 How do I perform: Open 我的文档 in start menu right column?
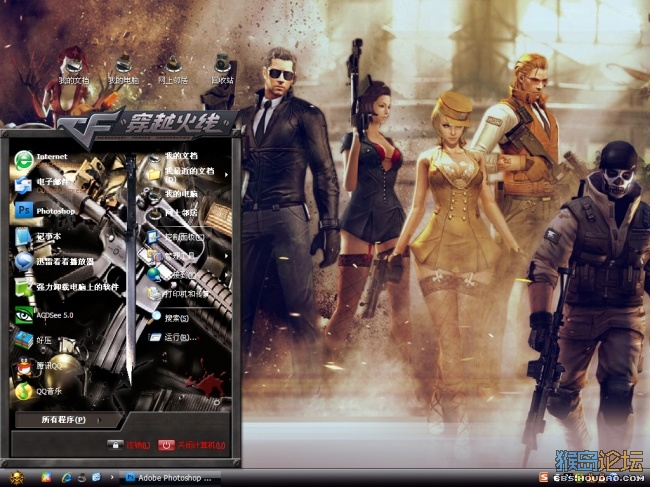click(174, 156)
